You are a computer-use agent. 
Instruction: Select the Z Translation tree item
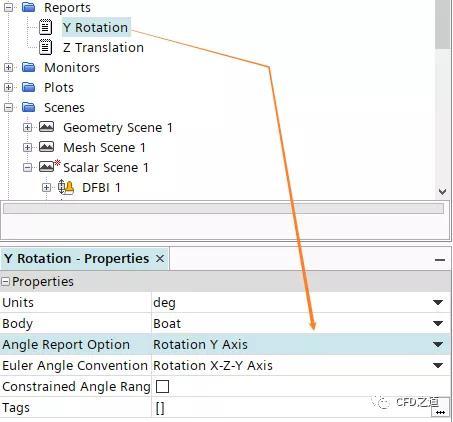point(103,47)
